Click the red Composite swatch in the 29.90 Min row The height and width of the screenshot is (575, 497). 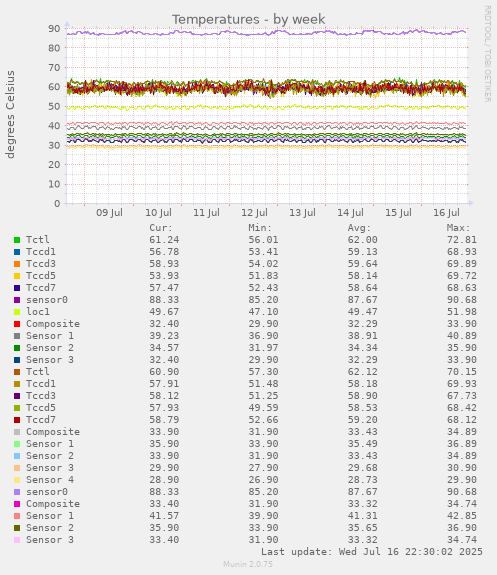pyautogui.click(x=17, y=324)
